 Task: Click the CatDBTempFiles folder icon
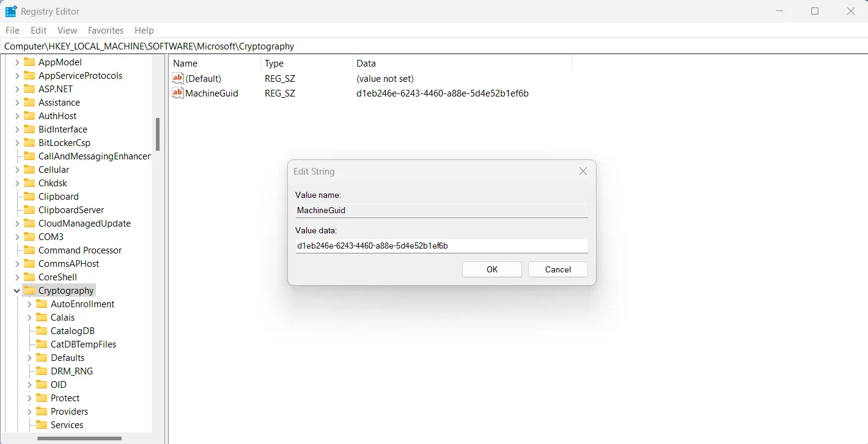point(42,344)
